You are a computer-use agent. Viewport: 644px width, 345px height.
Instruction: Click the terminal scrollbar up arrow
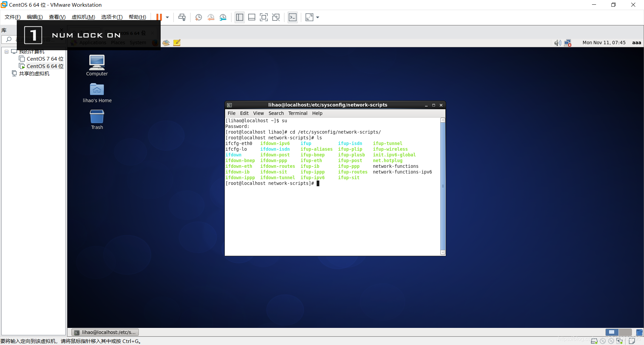click(x=443, y=120)
